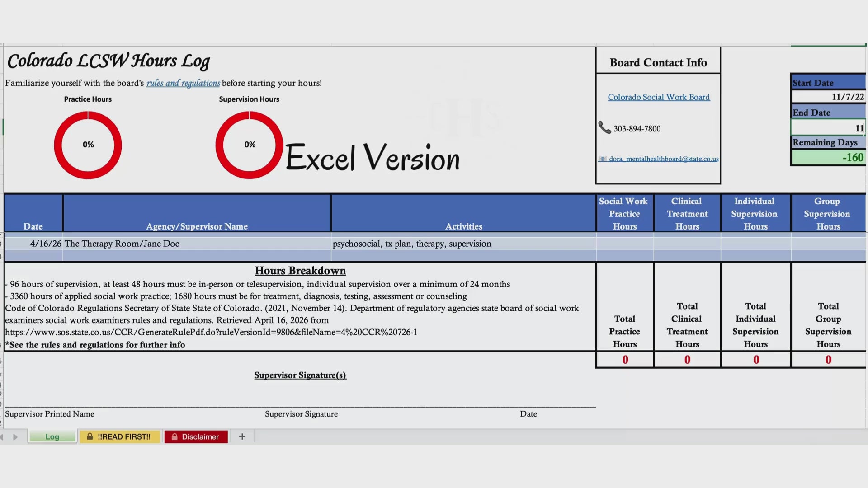Image resolution: width=868 pixels, height=488 pixels.
Task: Select the Activities cell with psychosocial text
Action: (x=463, y=244)
